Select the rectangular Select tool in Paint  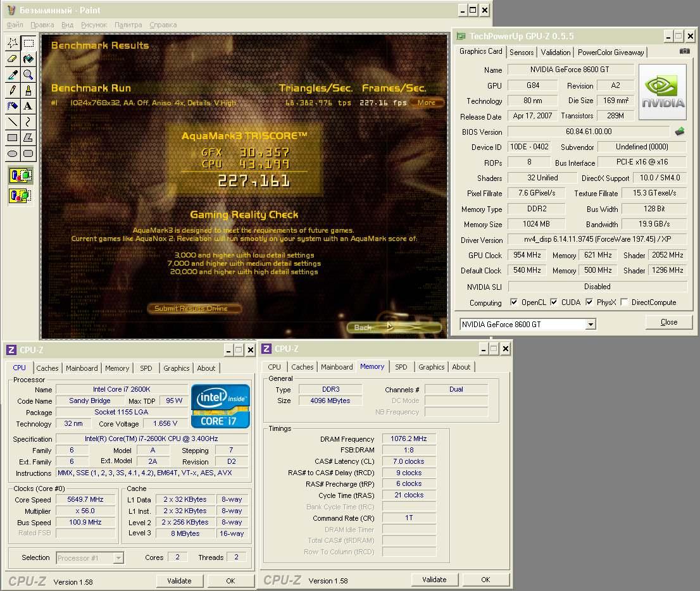28,43
